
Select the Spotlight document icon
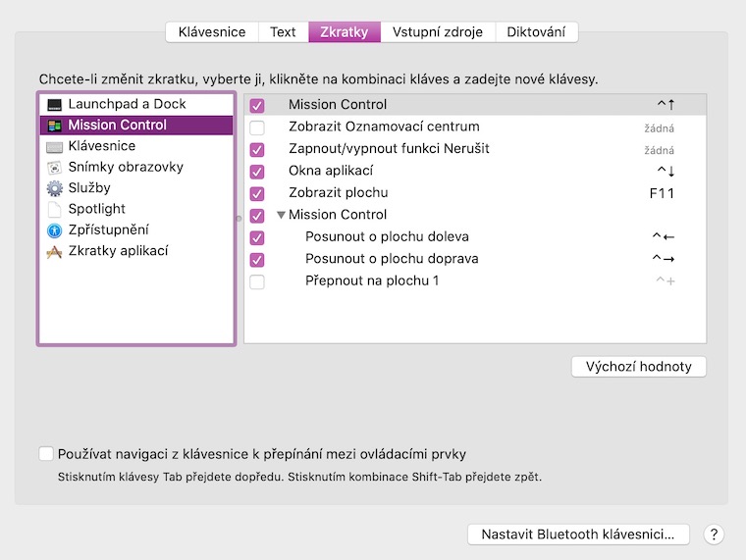tap(54, 209)
